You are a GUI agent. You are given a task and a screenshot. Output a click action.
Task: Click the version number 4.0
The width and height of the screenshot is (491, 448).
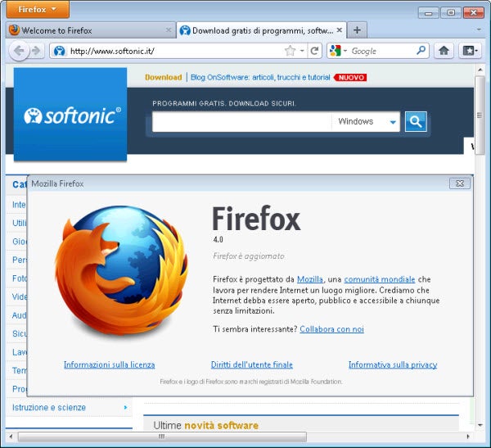click(218, 240)
